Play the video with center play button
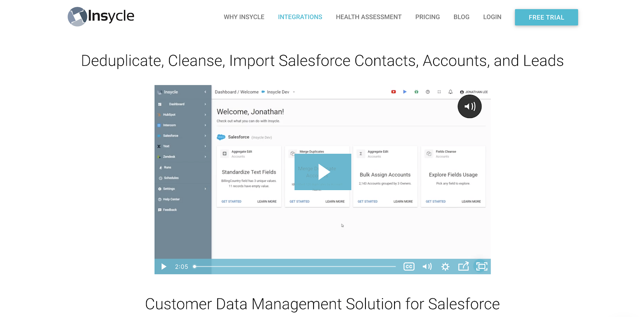 tap(323, 172)
